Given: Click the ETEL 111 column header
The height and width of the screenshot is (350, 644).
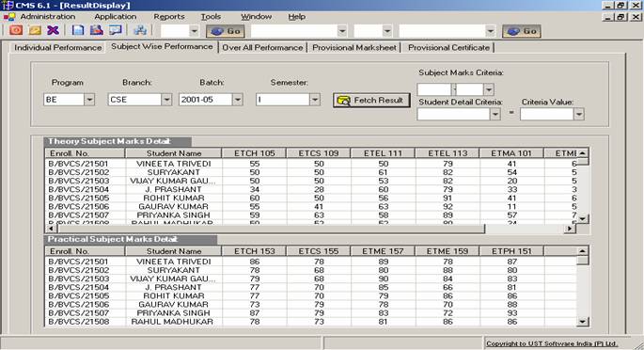Looking at the screenshot, I should click(383, 153).
